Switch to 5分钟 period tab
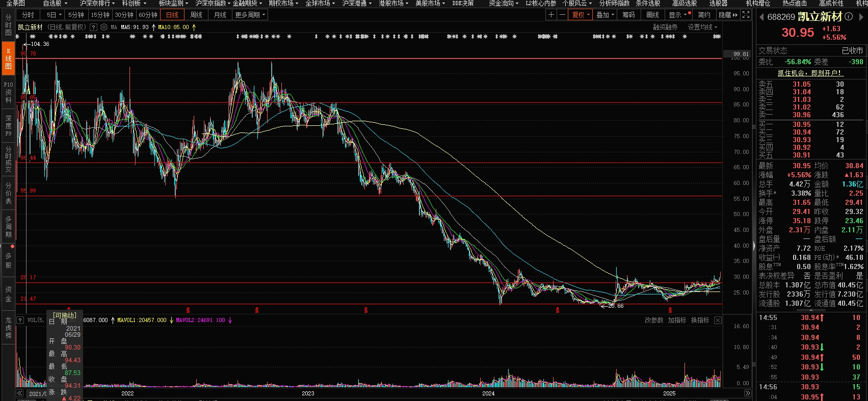Image resolution: width=868 pixels, height=401 pixels. click(x=76, y=15)
